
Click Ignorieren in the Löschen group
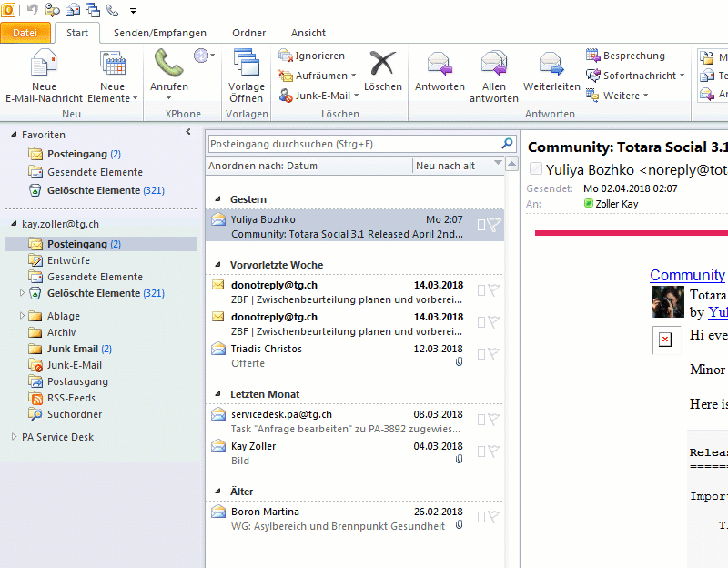coord(311,56)
